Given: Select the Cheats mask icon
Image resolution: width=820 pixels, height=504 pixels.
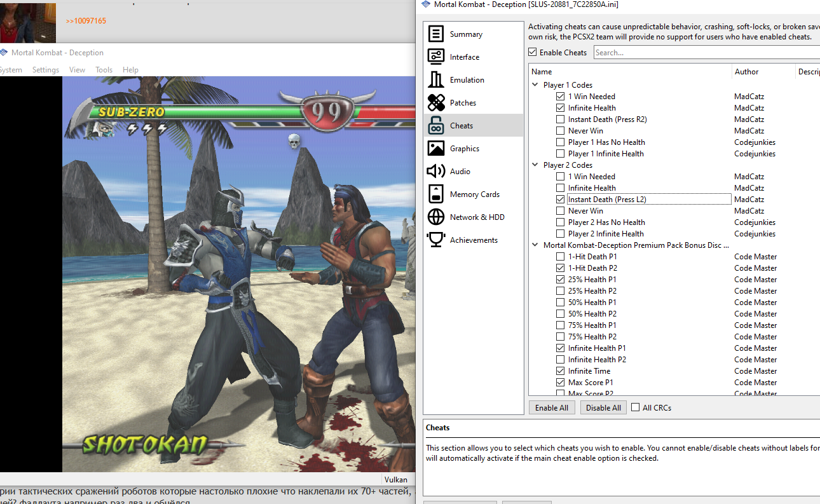Looking at the screenshot, I should (436, 126).
